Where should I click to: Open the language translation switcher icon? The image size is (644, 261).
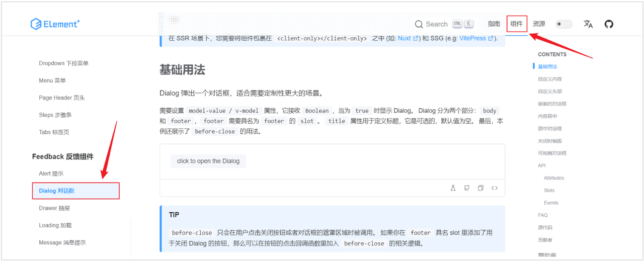pos(588,24)
